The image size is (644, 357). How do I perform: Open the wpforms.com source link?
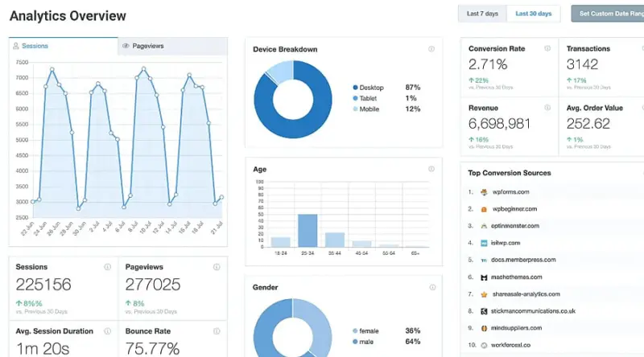pyautogui.click(x=510, y=191)
